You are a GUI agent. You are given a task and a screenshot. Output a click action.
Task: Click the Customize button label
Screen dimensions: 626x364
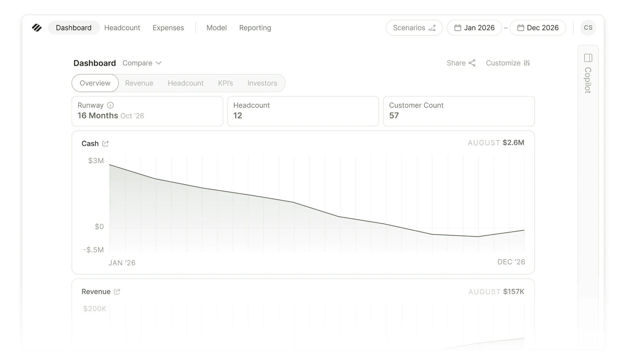pyautogui.click(x=503, y=63)
